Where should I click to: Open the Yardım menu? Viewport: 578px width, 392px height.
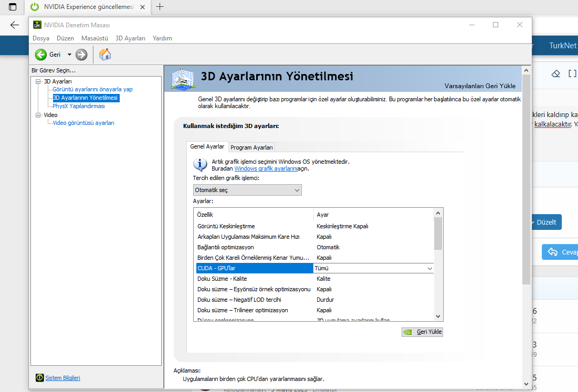tap(162, 38)
